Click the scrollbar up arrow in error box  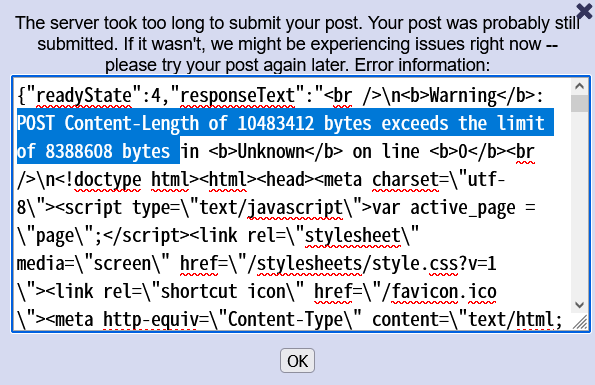[579, 86]
